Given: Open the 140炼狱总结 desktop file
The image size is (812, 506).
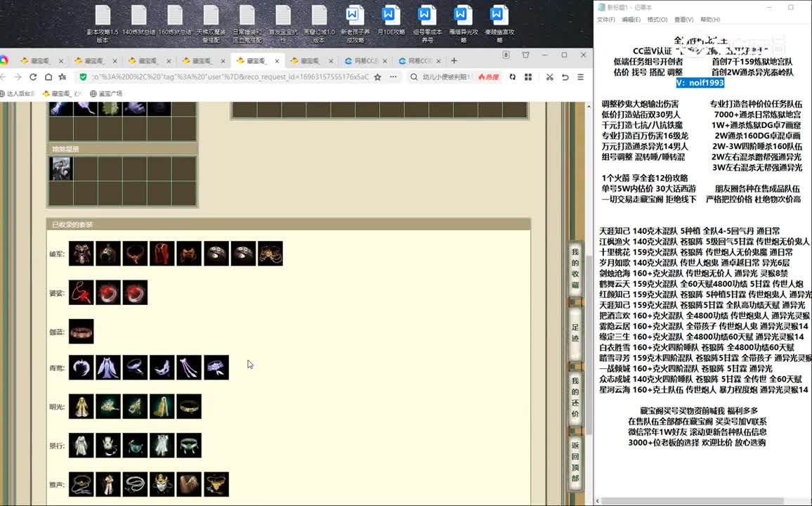Looking at the screenshot, I should tap(139, 20).
